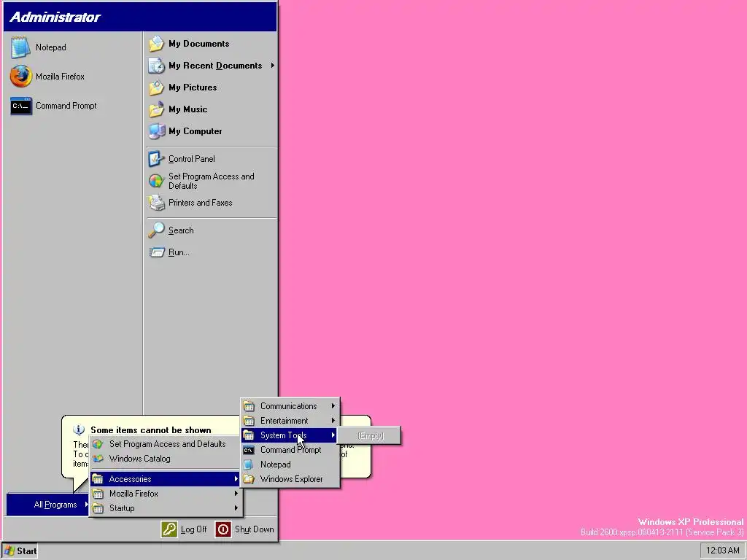The image size is (747, 560).
Task: Click the Notepad label in Accessories submenu
Action: (275, 464)
